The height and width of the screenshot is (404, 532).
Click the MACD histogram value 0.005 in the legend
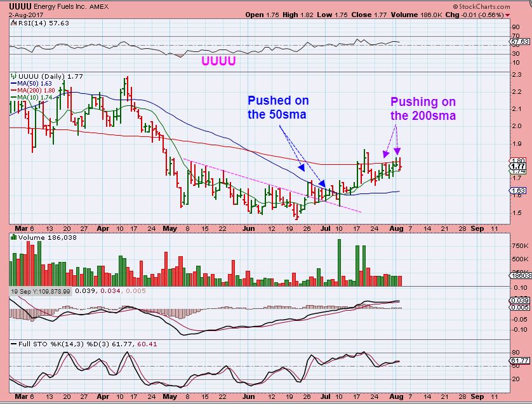coord(136,291)
